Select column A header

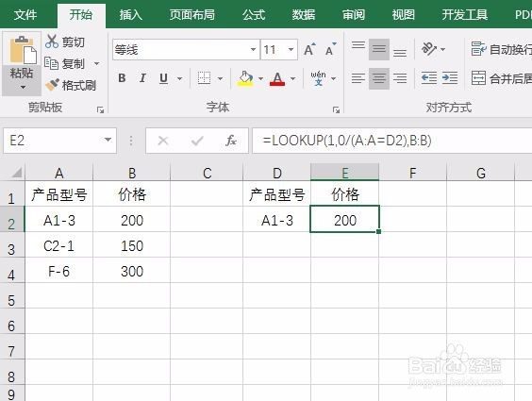click(x=59, y=173)
